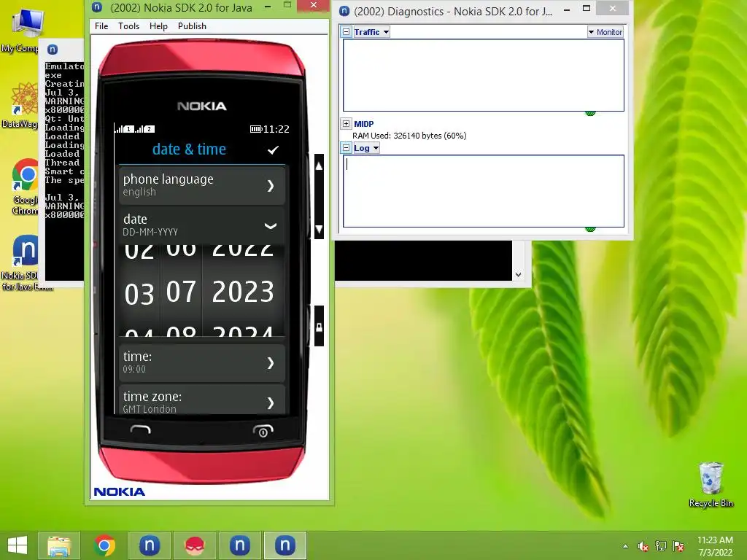
Task: Collapse the Traffic section in Diagnostics
Action: tap(347, 32)
